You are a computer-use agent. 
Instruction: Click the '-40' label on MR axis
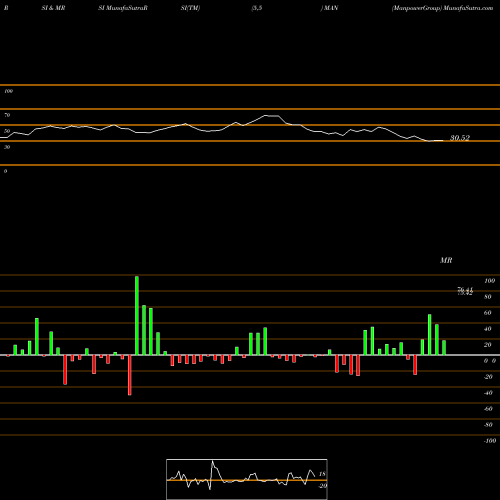(x=488, y=393)
